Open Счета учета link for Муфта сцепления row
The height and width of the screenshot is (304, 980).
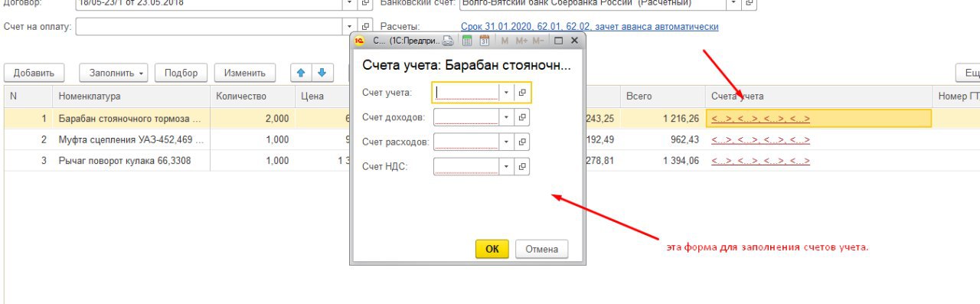point(760,139)
